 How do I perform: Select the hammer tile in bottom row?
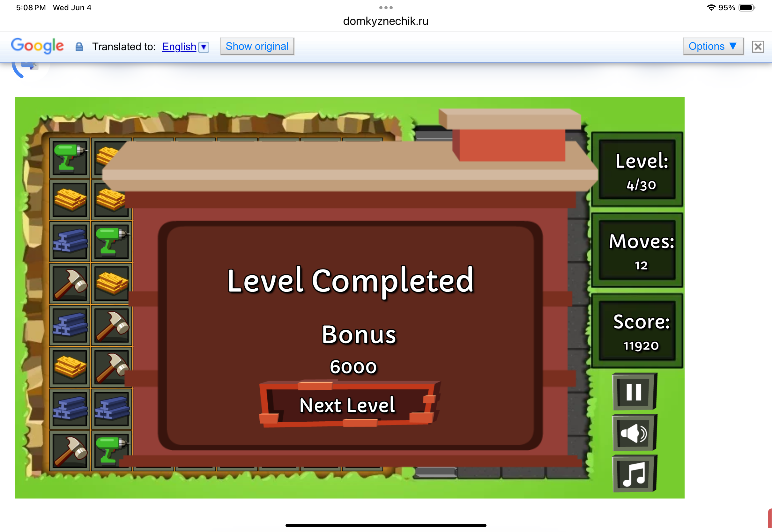pyautogui.click(x=70, y=451)
